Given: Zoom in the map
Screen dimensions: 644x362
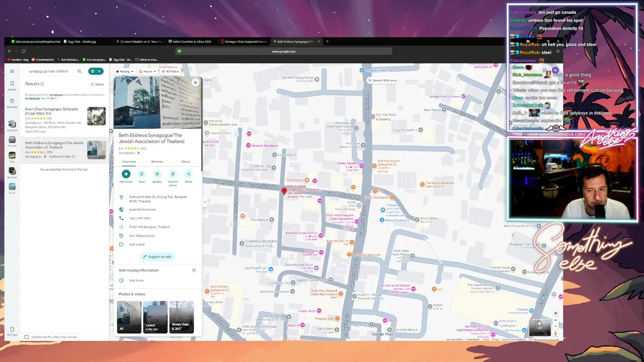Looking at the screenshot, I should coord(555,320).
